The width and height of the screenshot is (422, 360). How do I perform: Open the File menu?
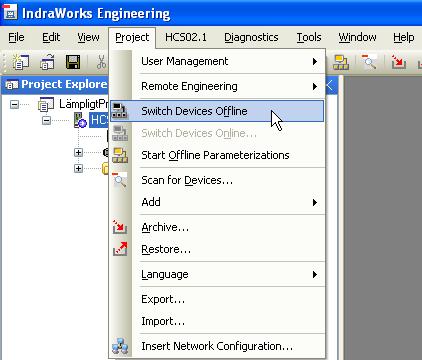coord(16,37)
